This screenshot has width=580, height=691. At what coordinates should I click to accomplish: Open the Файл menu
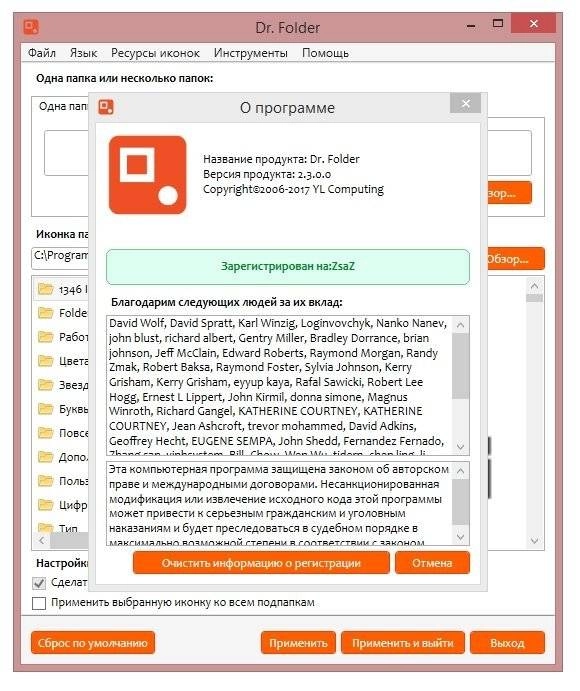[42, 53]
